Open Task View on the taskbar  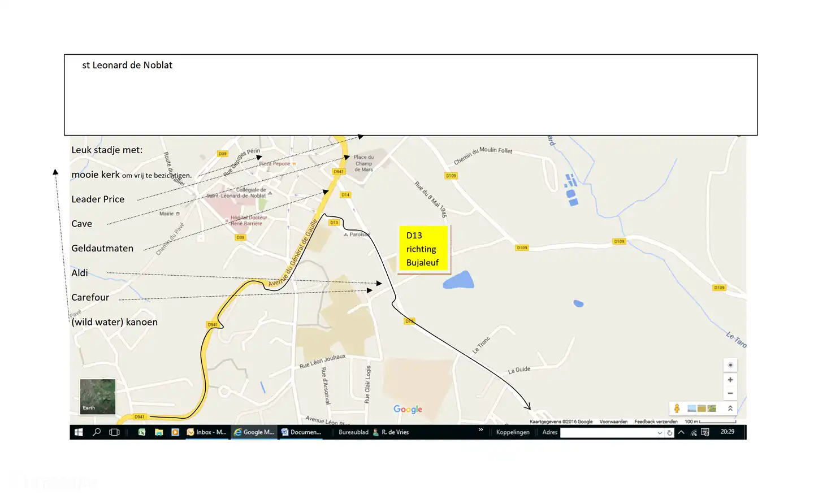coord(114,432)
